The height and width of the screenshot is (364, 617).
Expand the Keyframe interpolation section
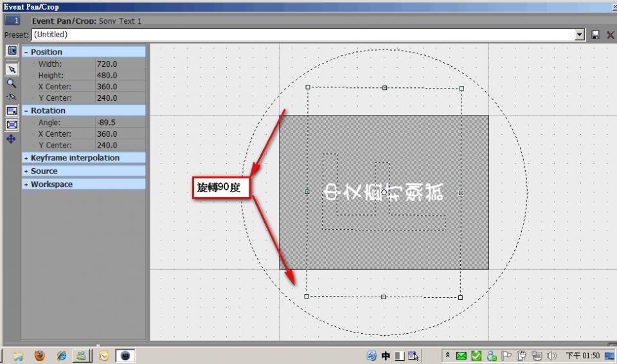tap(26, 158)
